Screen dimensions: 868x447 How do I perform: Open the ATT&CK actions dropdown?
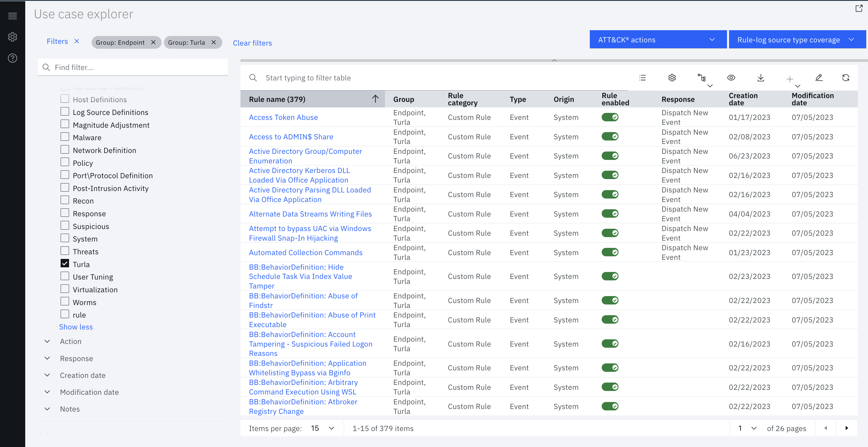(657, 39)
